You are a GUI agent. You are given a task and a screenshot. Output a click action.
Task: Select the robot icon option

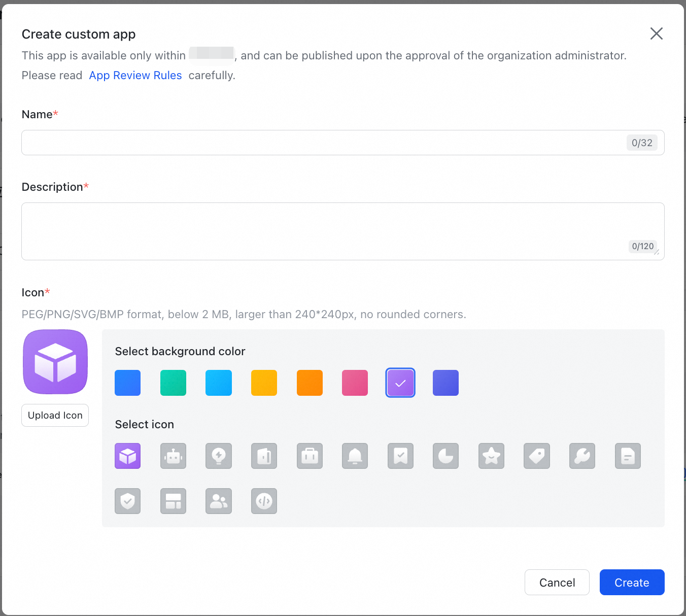(173, 456)
